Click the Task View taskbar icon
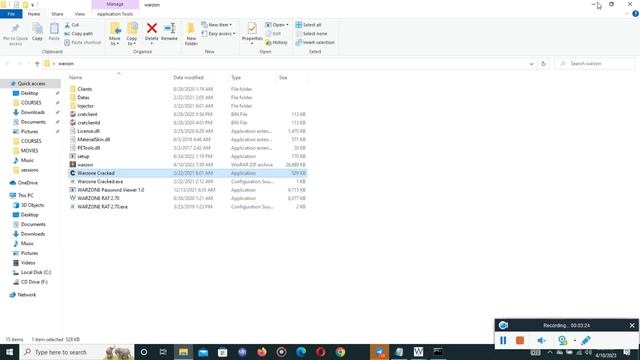Image resolution: width=640 pixels, height=360 pixels. point(163,352)
